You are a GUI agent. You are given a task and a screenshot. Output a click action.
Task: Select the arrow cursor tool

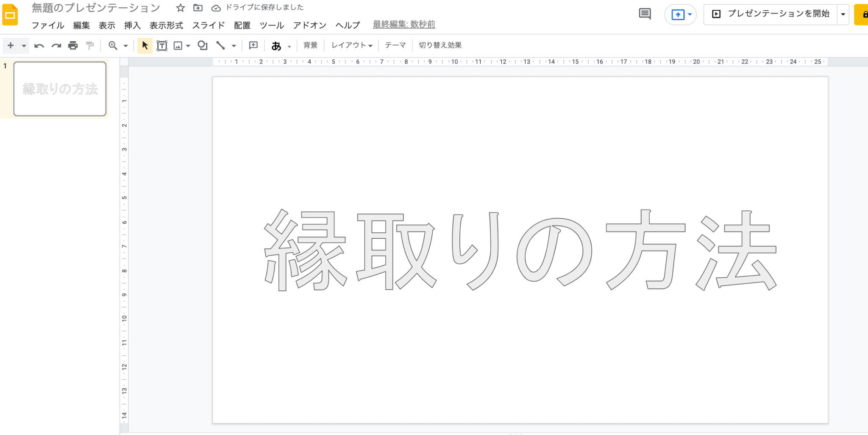point(145,46)
